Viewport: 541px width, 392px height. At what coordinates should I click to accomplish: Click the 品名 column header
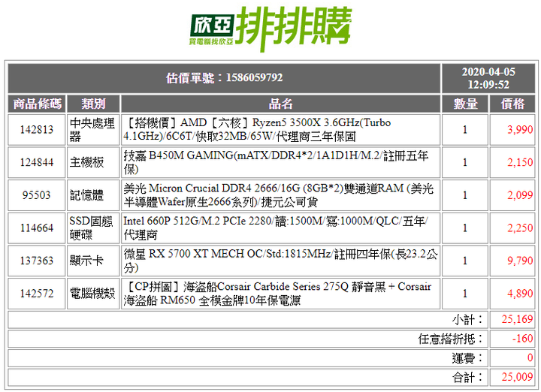[280, 104]
